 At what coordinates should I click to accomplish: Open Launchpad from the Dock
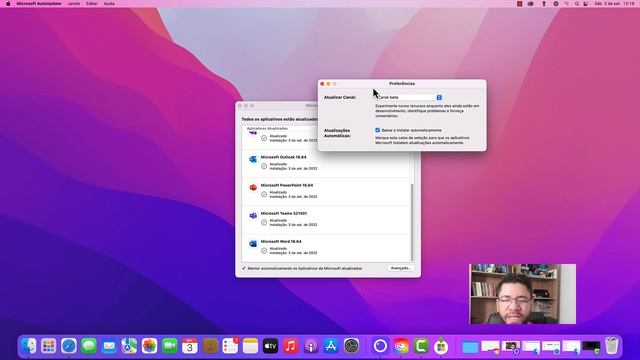pos(49,346)
